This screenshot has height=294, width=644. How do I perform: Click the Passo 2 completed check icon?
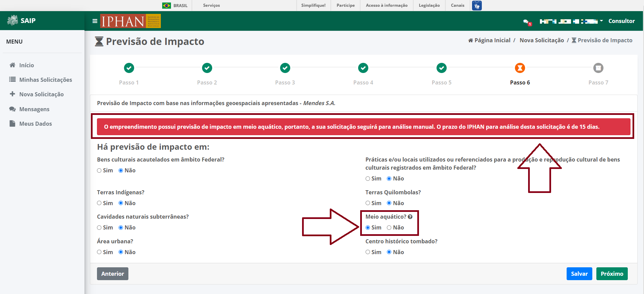click(x=207, y=68)
